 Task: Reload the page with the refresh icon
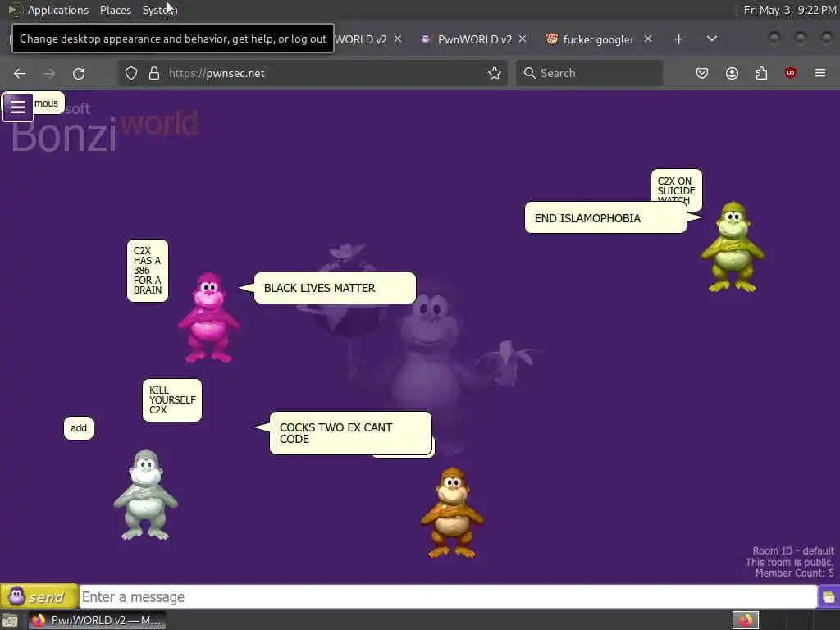pyautogui.click(x=79, y=73)
